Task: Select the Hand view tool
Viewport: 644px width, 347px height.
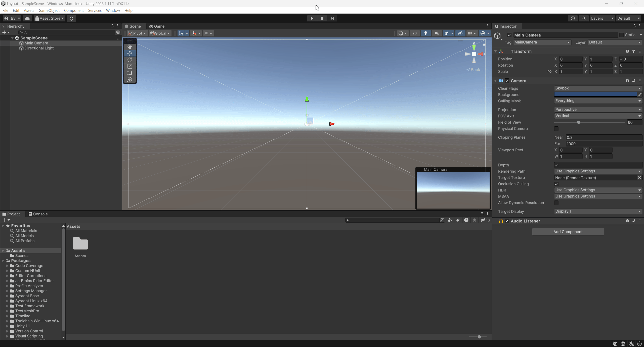Action: click(130, 47)
